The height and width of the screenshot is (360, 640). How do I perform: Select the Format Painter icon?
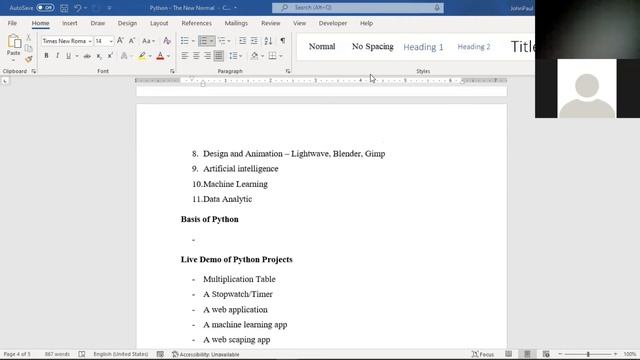click(29, 59)
